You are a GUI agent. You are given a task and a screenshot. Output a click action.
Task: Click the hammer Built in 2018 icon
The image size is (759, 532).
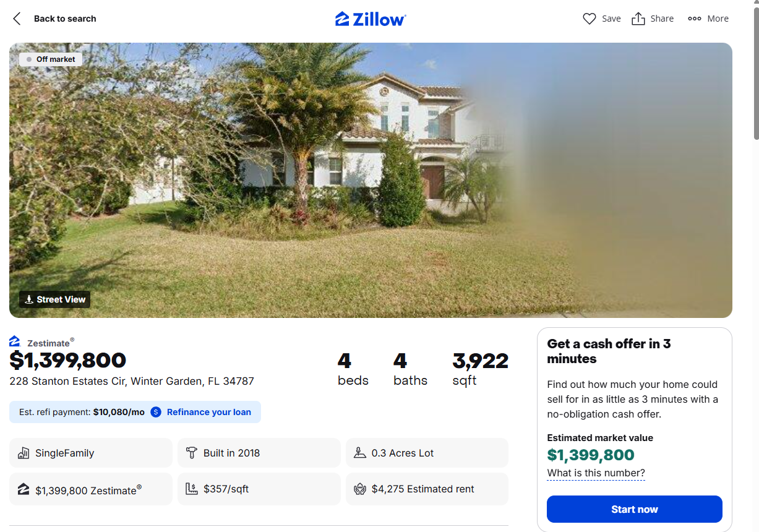(x=192, y=453)
